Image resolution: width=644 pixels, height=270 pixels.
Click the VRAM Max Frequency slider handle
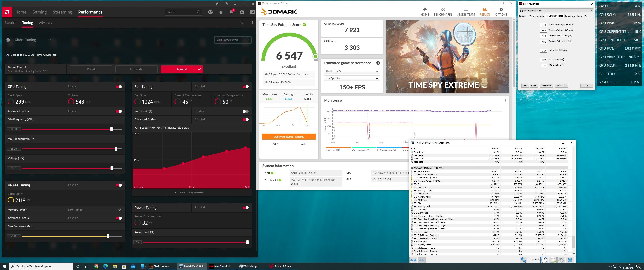point(108,236)
